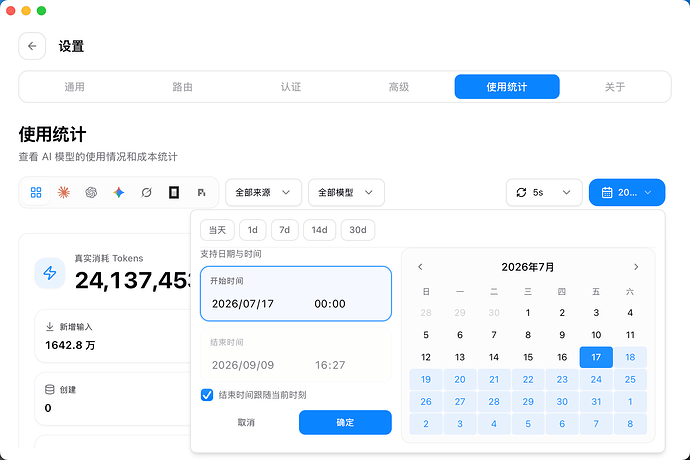The image size is (690, 460).
Task: Toggle the blue date range picker button
Action: tap(627, 192)
